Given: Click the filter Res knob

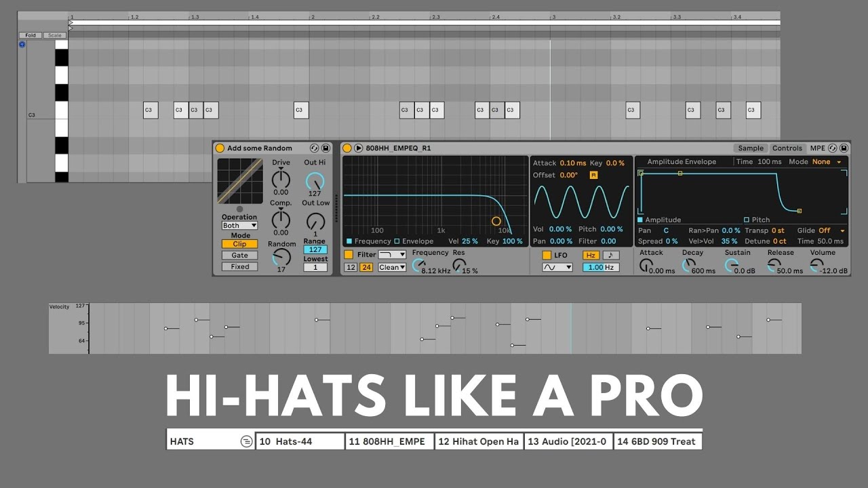Looking at the screenshot, I should [x=458, y=265].
